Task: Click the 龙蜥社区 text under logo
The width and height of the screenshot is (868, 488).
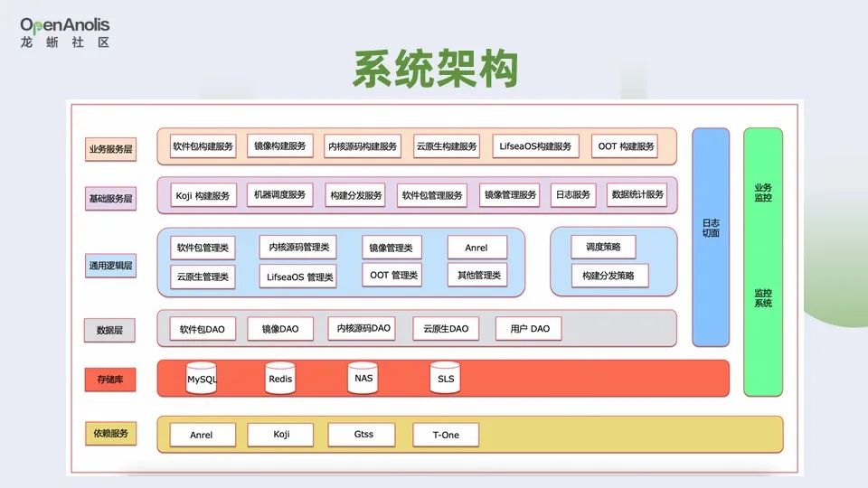Action: click(65, 42)
